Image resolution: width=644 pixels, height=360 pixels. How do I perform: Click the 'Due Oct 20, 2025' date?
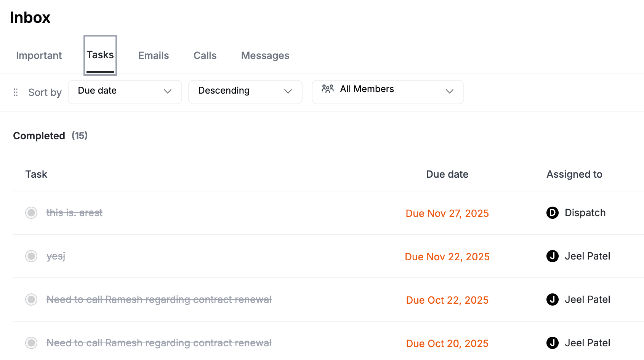click(447, 344)
